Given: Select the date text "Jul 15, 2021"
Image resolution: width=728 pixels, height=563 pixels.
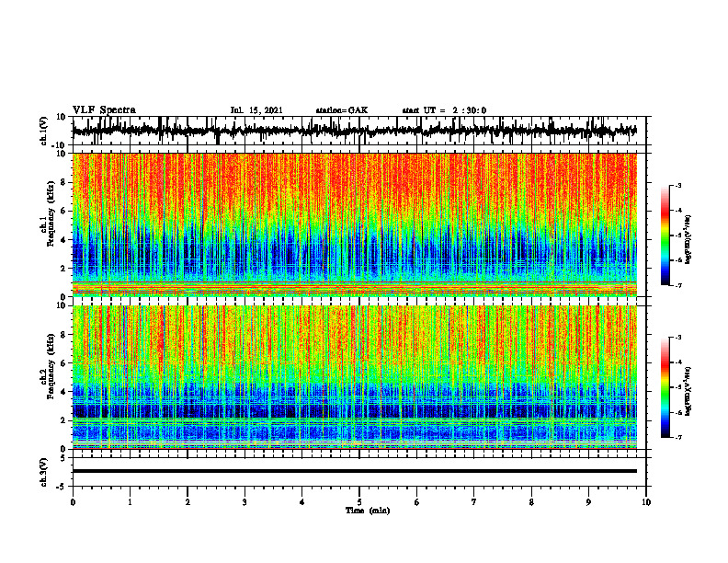Looking at the screenshot, I should click(256, 110).
